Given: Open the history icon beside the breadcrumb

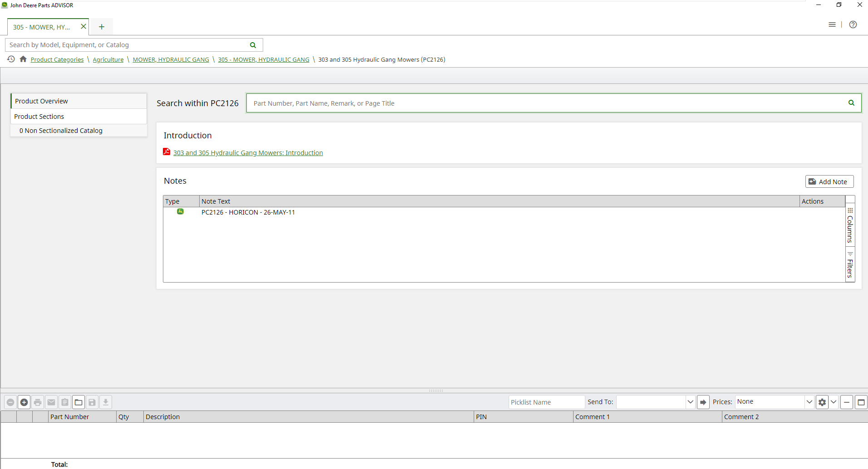Looking at the screenshot, I should [11, 59].
